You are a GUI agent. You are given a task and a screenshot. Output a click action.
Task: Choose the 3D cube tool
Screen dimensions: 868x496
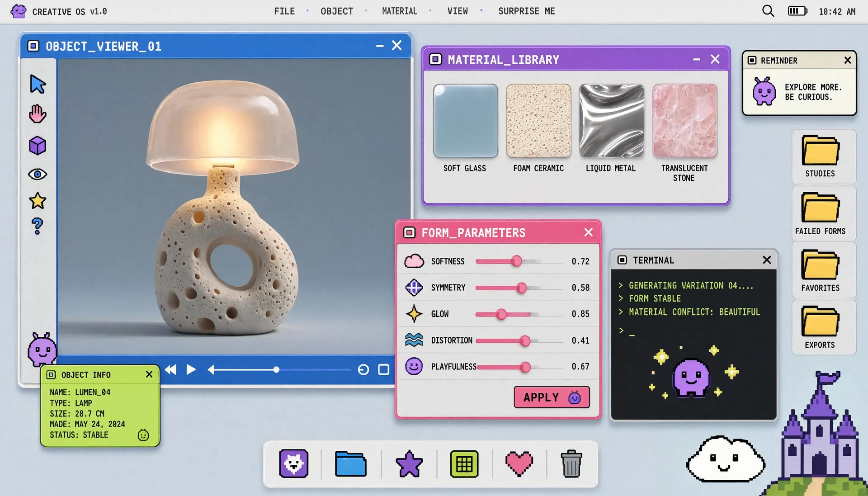pyautogui.click(x=38, y=146)
